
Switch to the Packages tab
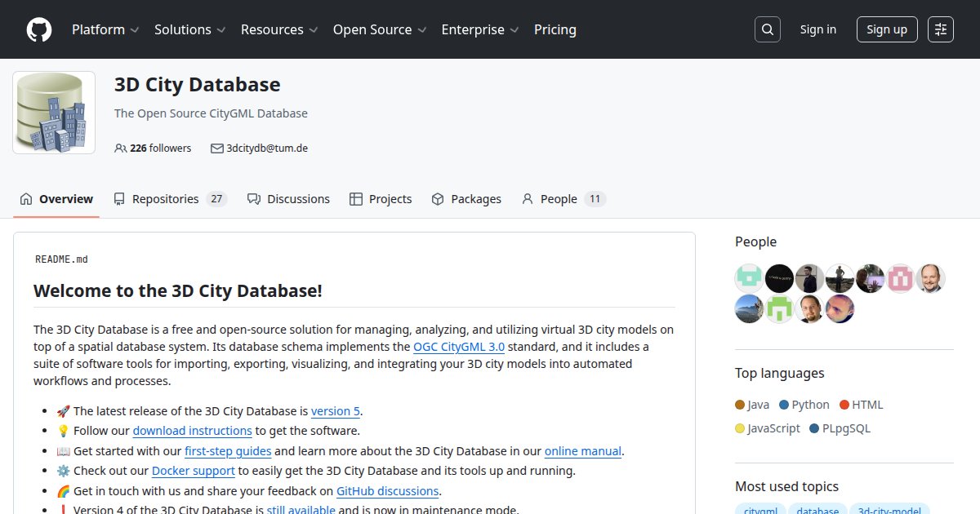(x=466, y=199)
